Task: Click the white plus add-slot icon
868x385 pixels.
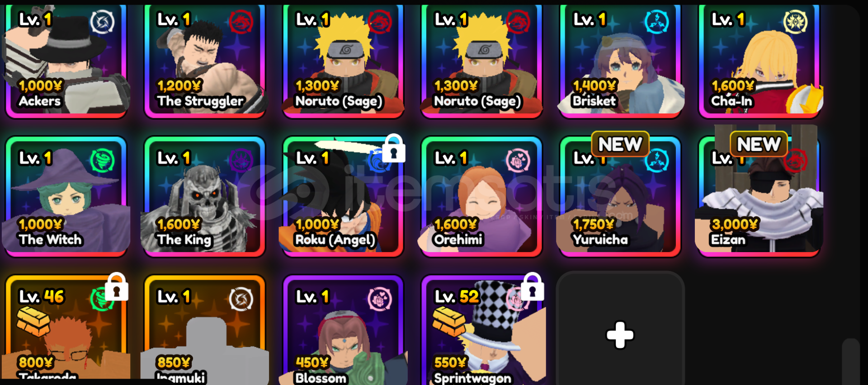Action: pyautogui.click(x=620, y=335)
